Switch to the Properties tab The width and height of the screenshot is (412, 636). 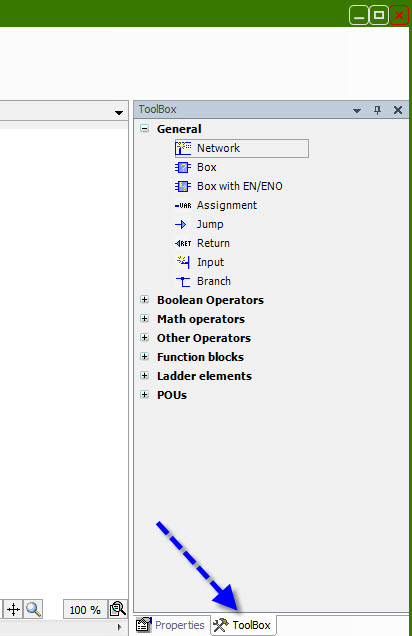171,625
